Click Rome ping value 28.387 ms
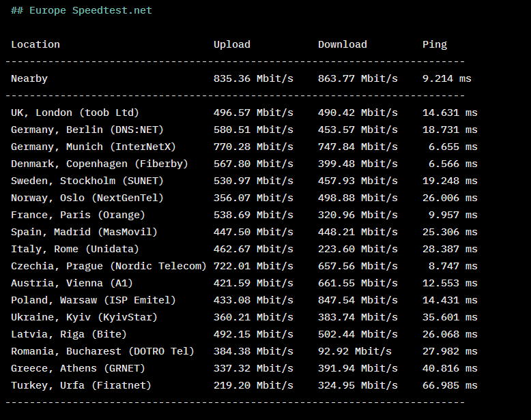This screenshot has width=531, height=420. click(x=450, y=249)
